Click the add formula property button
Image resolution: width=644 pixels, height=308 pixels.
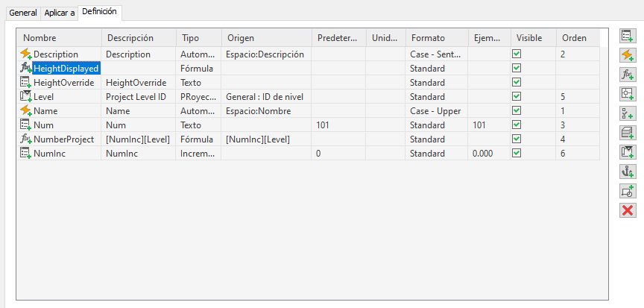point(628,75)
